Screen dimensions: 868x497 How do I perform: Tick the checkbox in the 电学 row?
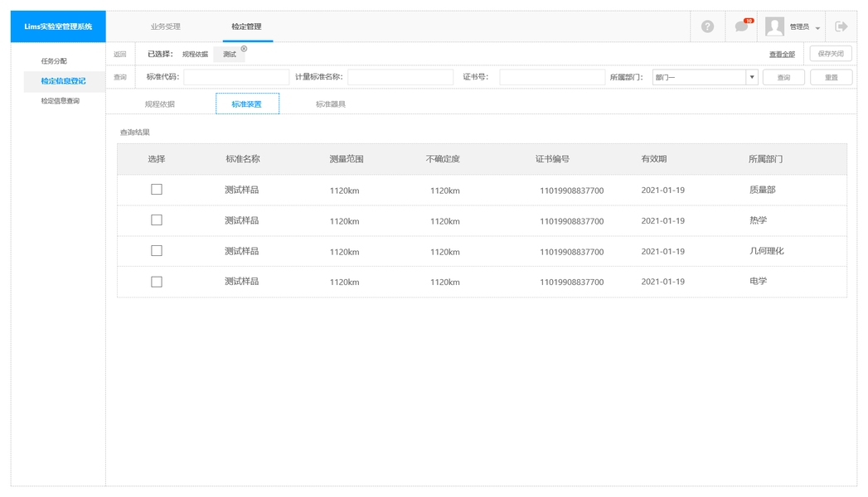coord(157,282)
